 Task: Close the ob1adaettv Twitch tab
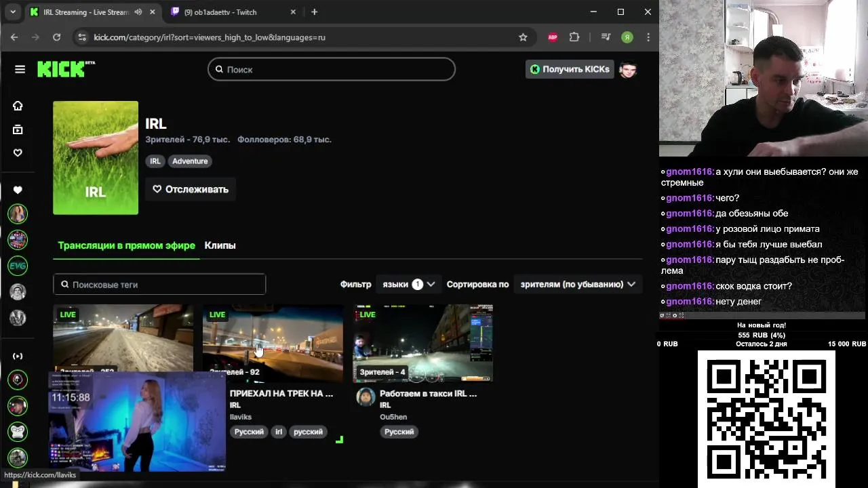pyautogui.click(x=293, y=12)
